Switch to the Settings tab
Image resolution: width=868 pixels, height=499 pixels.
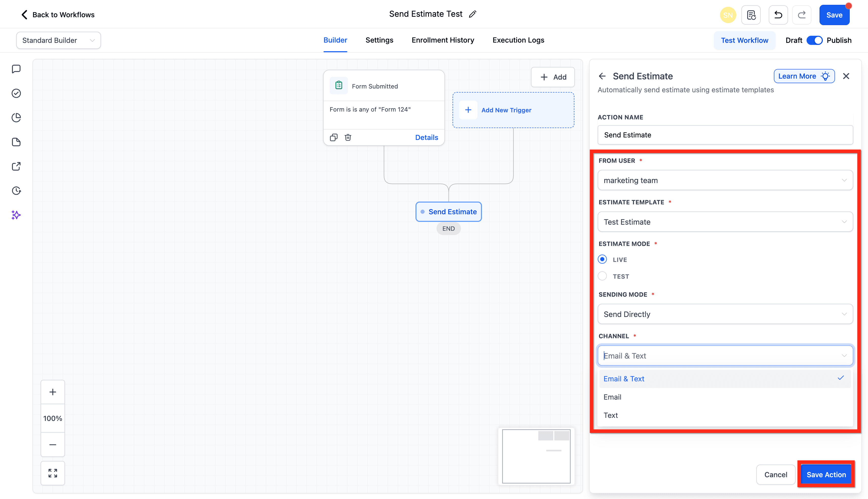(379, 40)
